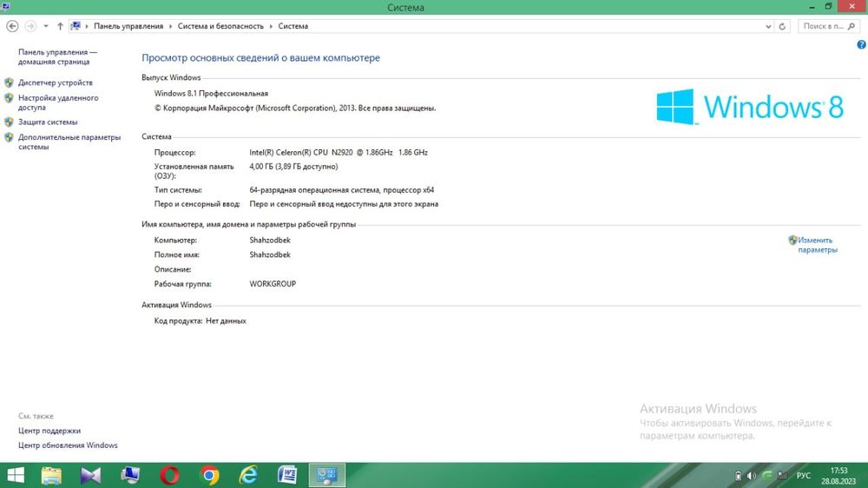
Task: Click the shield icon beside Настройка удаленного доступа
Action: tap(9, 98)
